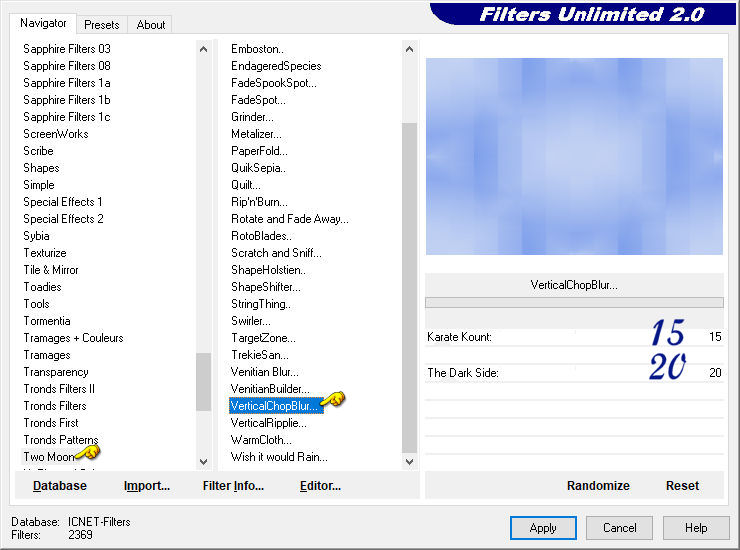The image size is (740, 550).
Task: Select Two Moon filter category
Action: (49, 457)
